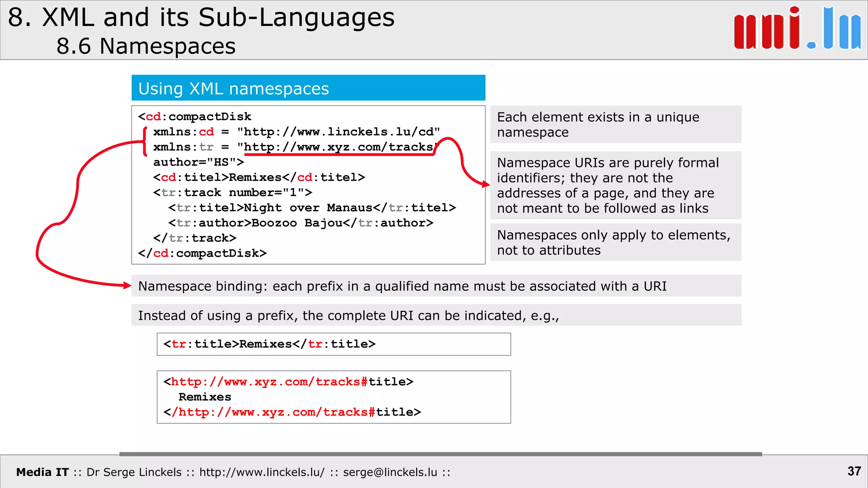The height and width of the screenshot is (488, 868).
Task: Click the '<cd:compactDisk' opening tag line
Action: (195, 116)
